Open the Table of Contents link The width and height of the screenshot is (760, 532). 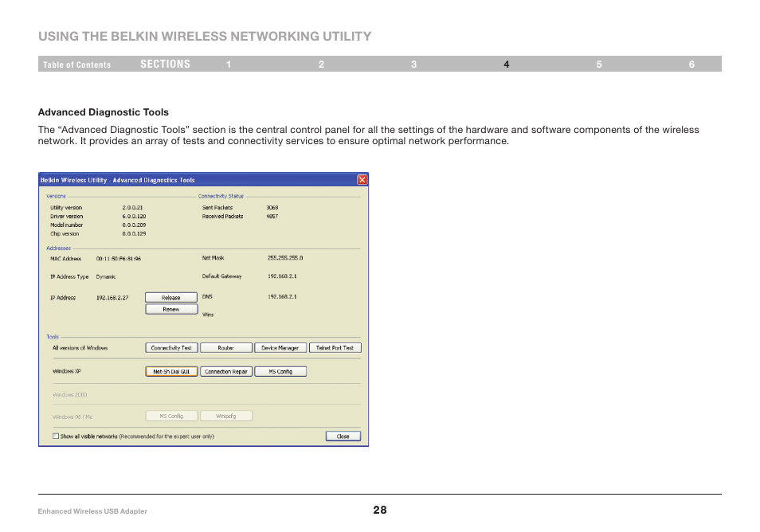pyautogui.click(x=76, y=65)
